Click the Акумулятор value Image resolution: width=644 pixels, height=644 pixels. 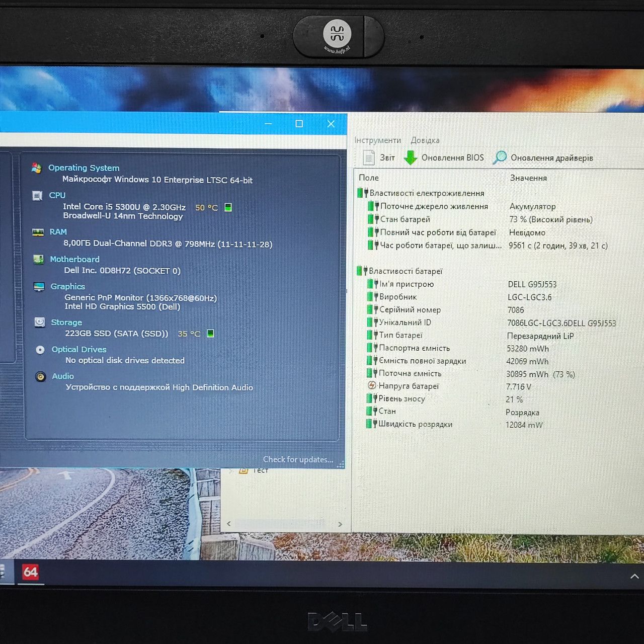(x=532, y=206)
